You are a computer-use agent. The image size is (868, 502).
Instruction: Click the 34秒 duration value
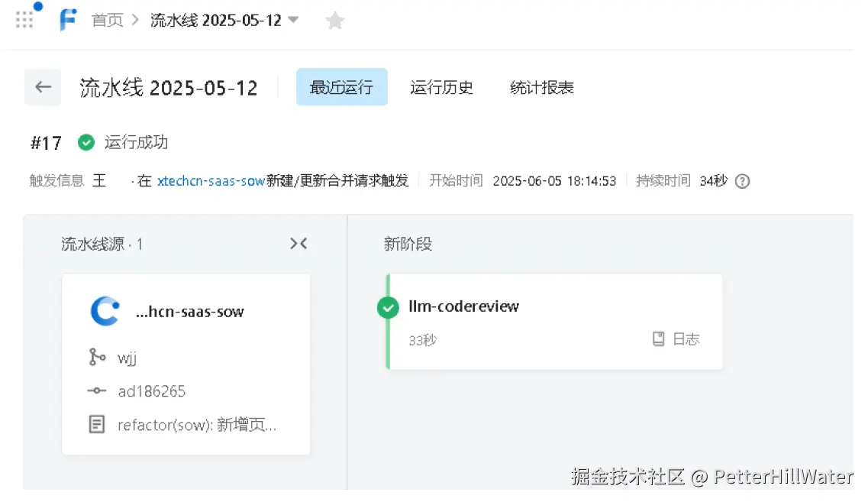coord(714,180)
